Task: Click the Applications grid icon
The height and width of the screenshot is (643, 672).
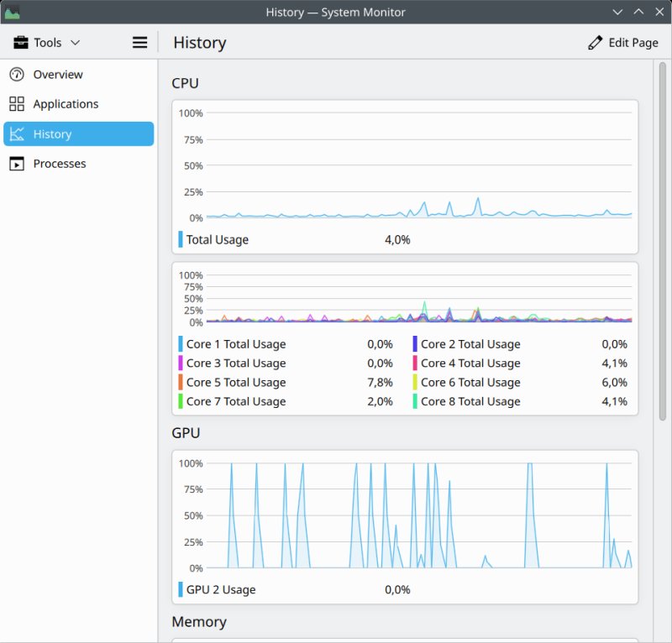Action: pos(18,103)
